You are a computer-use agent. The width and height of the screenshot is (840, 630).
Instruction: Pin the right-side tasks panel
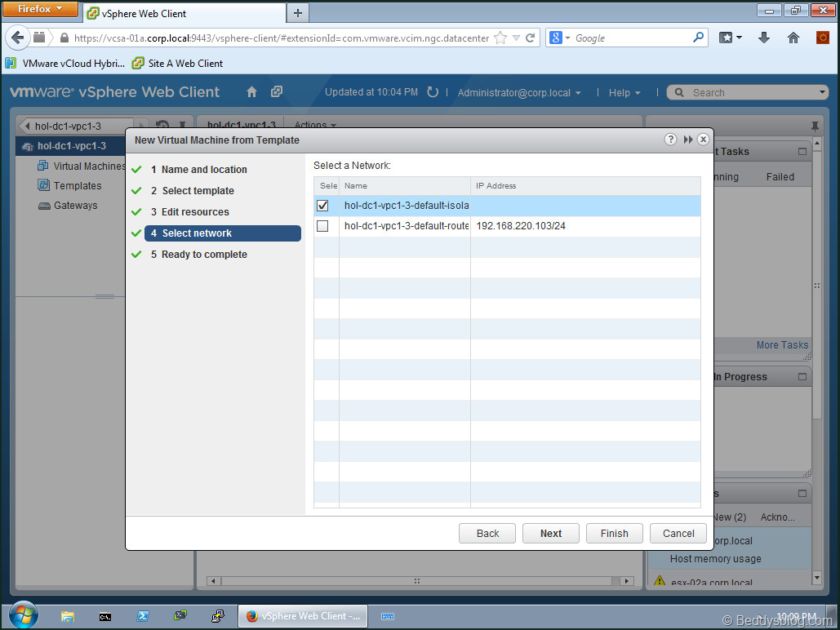click(x=815, y=126)
